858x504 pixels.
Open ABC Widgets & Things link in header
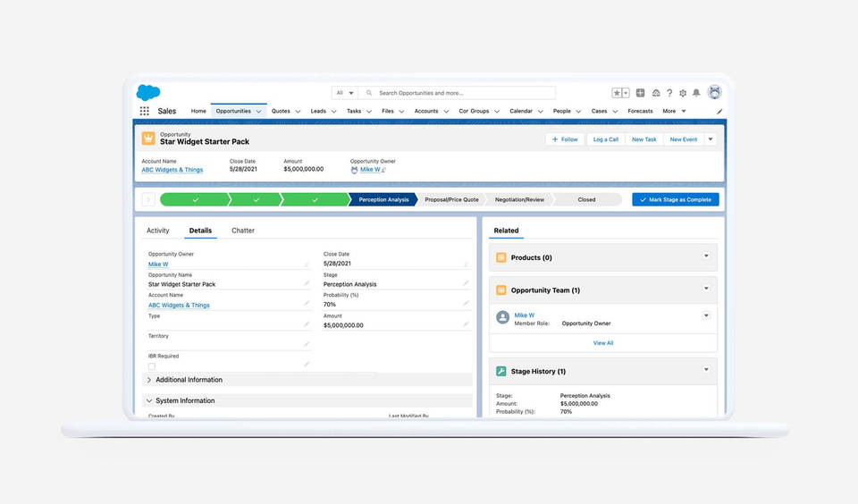pyautogui.click(x=172, y=170)
